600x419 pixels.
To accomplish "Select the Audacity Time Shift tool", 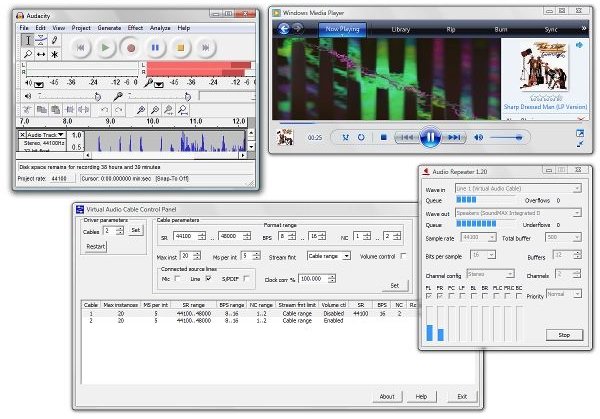I will [x=41, y=54].
